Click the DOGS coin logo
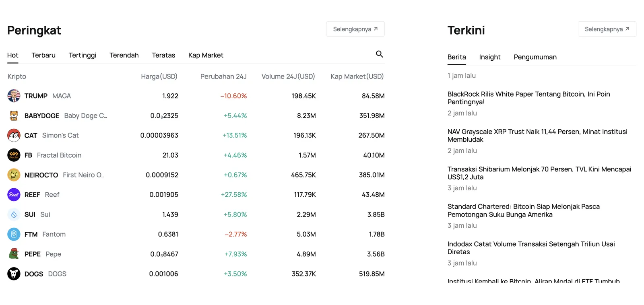Image resolution: width=644 pixels, height=305 pixels. (14, 274)
